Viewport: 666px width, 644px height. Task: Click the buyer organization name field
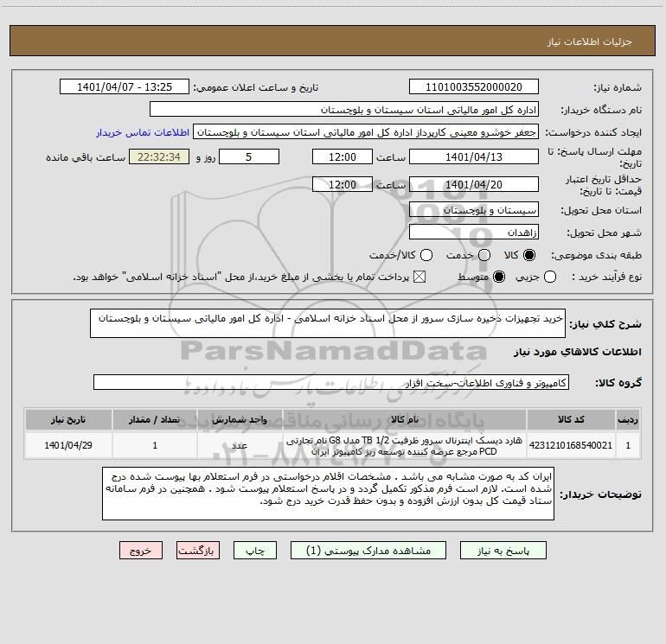(344, 110)
